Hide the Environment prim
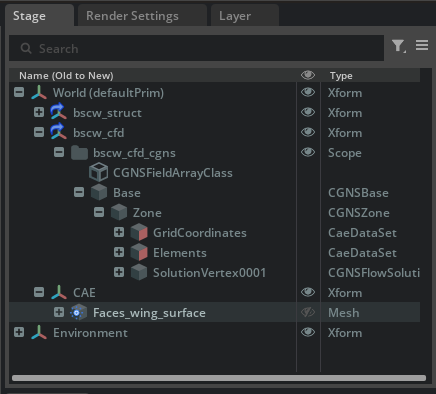 pos(308,332)
